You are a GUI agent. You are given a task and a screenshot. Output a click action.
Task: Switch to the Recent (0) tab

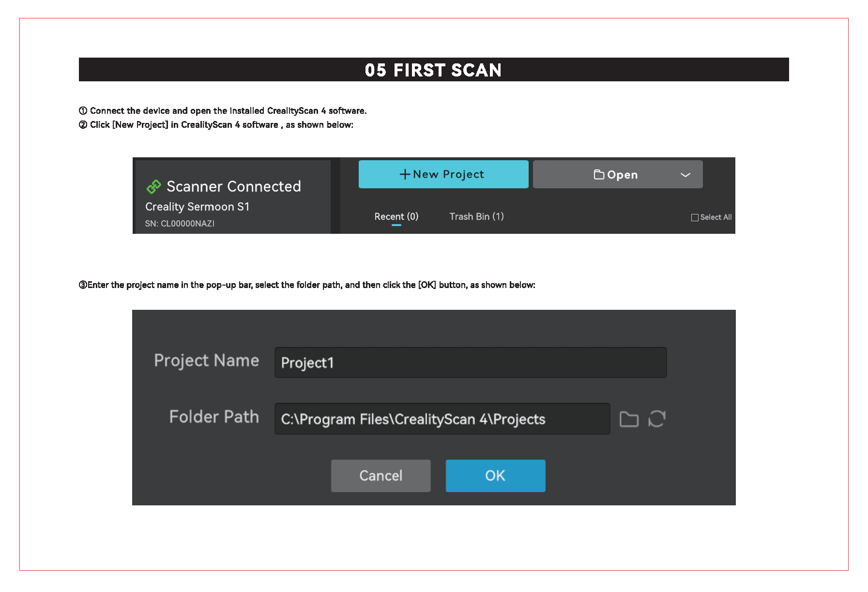pyautogui.click(x=396, y=216)
